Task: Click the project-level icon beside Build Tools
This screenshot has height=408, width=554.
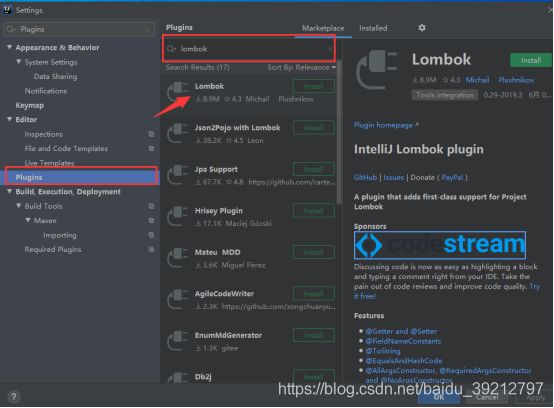Action: pos(151,206)
